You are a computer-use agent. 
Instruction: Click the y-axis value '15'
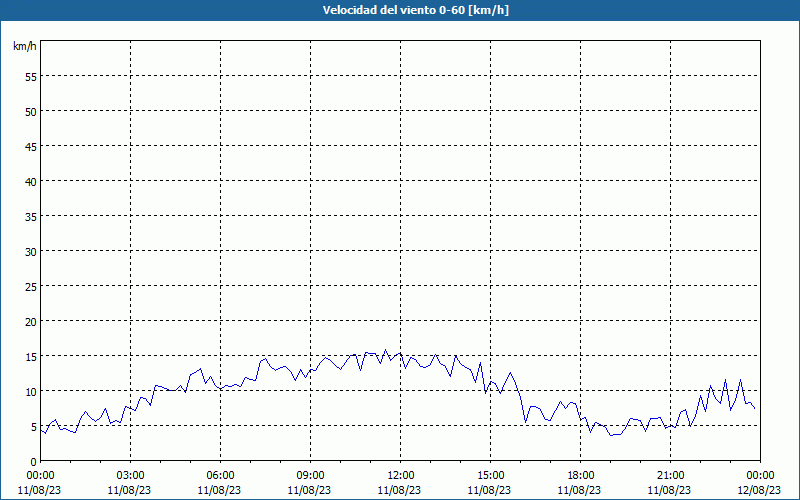point(31,357)
